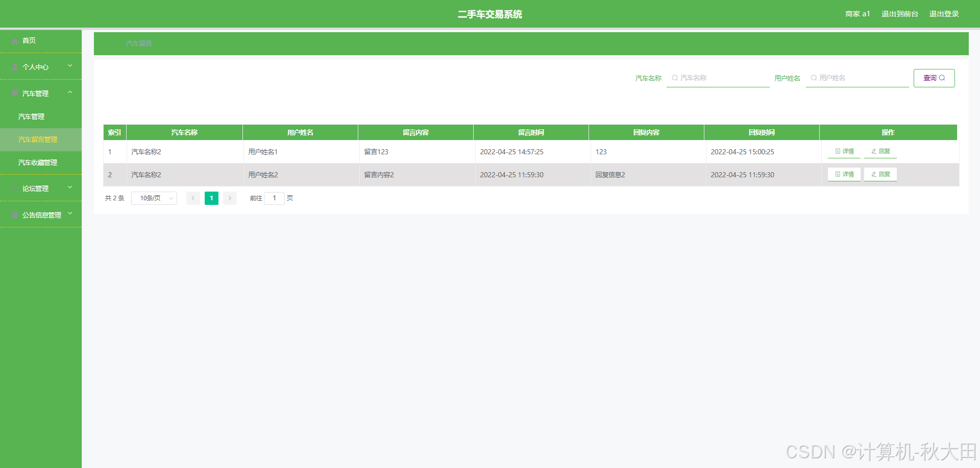Screen dimensions: 980x468
Task: Click the 汽车留言 breadcrumb text
Action: tap(139, 43)
